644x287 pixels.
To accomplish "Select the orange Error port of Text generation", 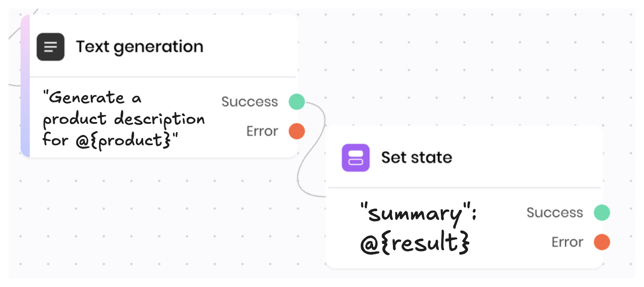I will [x=297, y=131].
